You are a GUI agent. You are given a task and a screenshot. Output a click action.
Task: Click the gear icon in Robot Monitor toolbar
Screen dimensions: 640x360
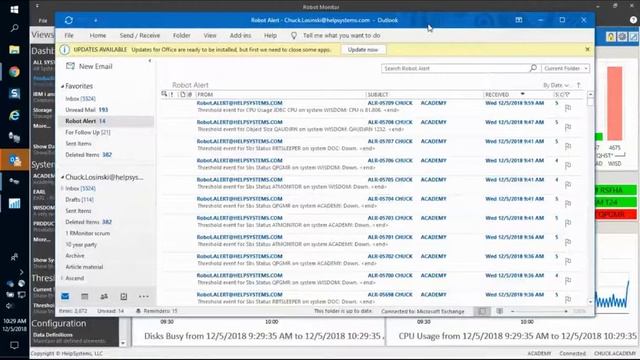622,37
